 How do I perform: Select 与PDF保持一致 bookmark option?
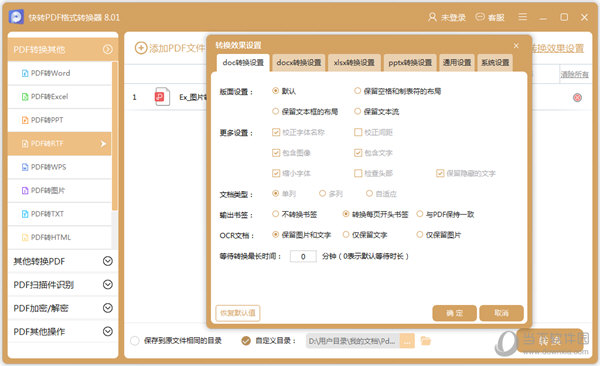pos(420,214)
